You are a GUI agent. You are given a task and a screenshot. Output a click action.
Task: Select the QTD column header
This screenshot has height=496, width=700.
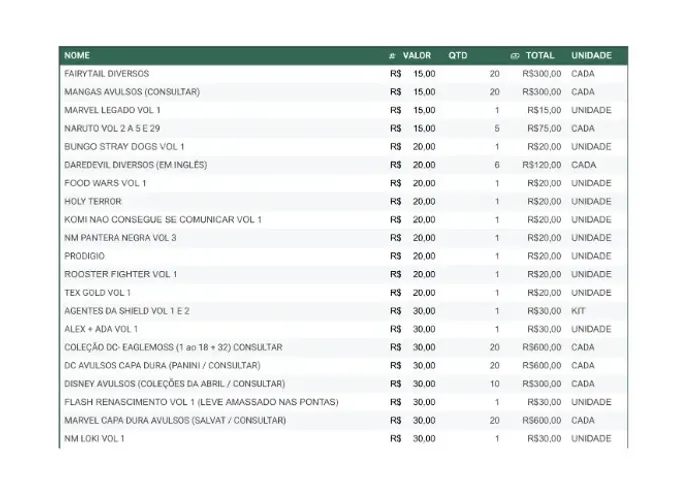[458, 55]
